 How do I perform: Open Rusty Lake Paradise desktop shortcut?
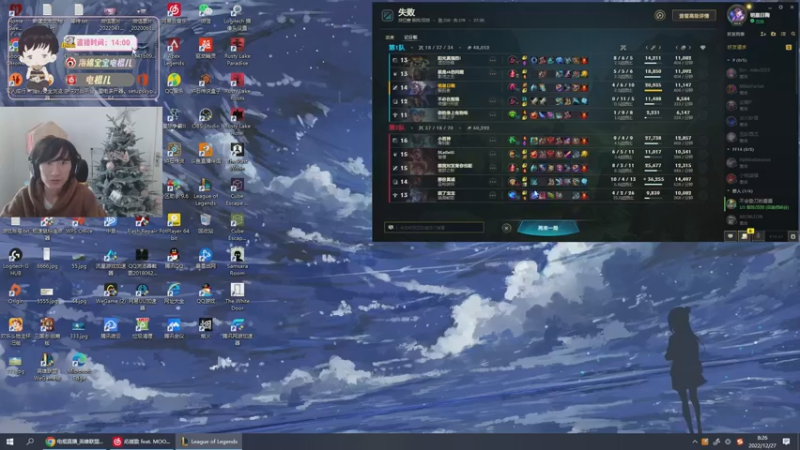pos(237,52)
